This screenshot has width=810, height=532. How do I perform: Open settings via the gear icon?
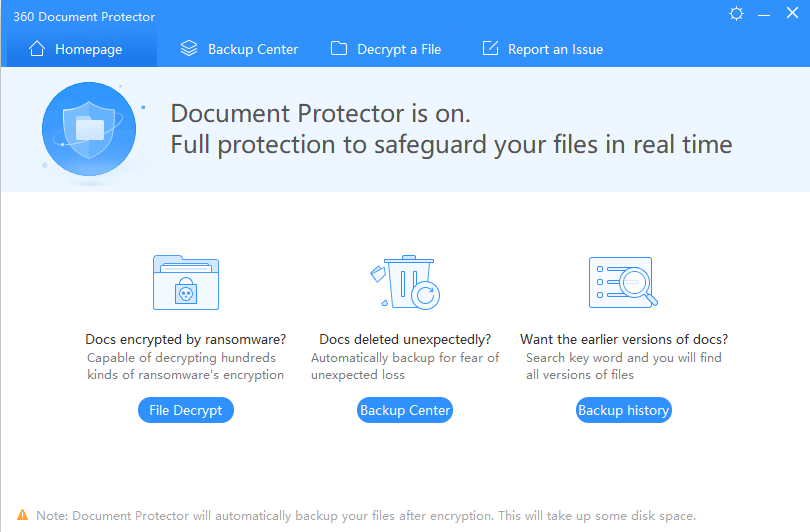pyautogui.click(x=737, y=14)
